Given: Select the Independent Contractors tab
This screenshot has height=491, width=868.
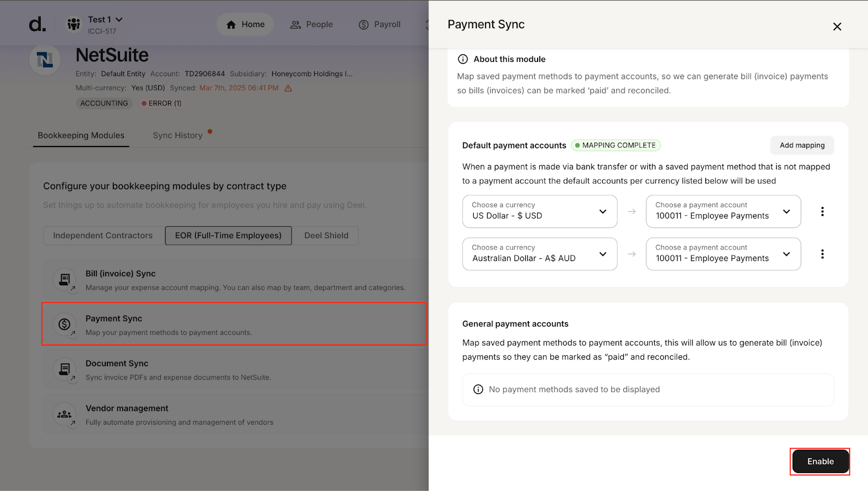Looking at the screenshot, I should [103, 235].
